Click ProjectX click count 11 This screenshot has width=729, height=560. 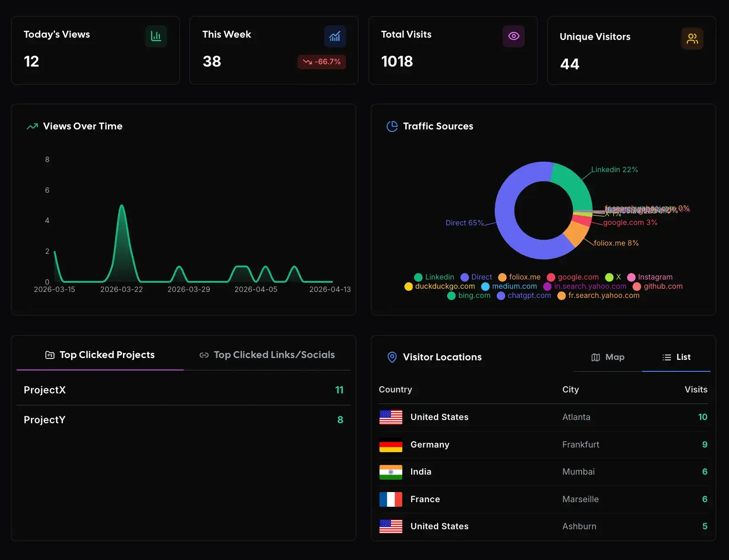click(x=339, y=390)
